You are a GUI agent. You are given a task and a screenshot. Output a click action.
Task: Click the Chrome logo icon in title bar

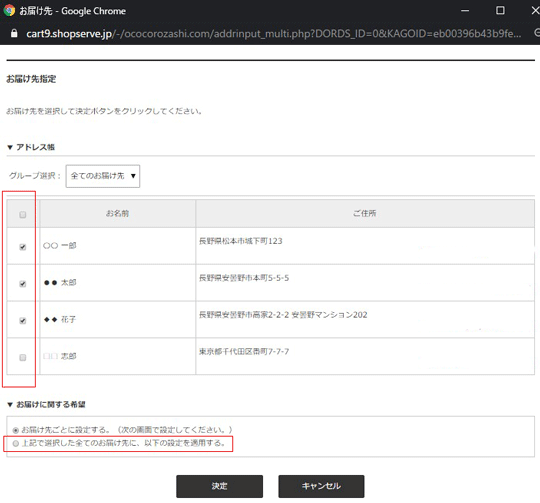coord(9,10)
